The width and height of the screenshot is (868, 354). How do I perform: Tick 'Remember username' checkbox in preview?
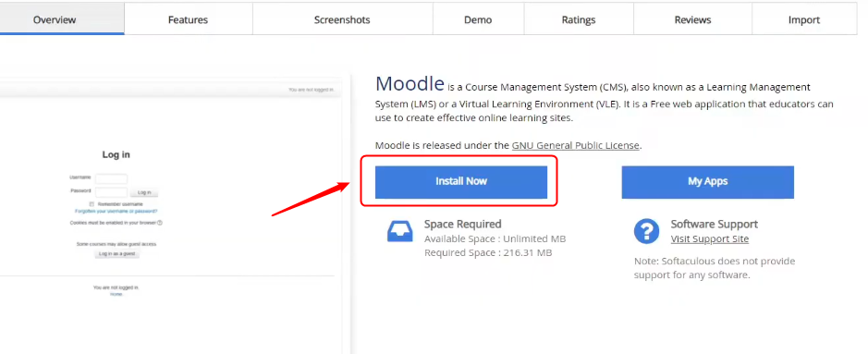point(92,204)
